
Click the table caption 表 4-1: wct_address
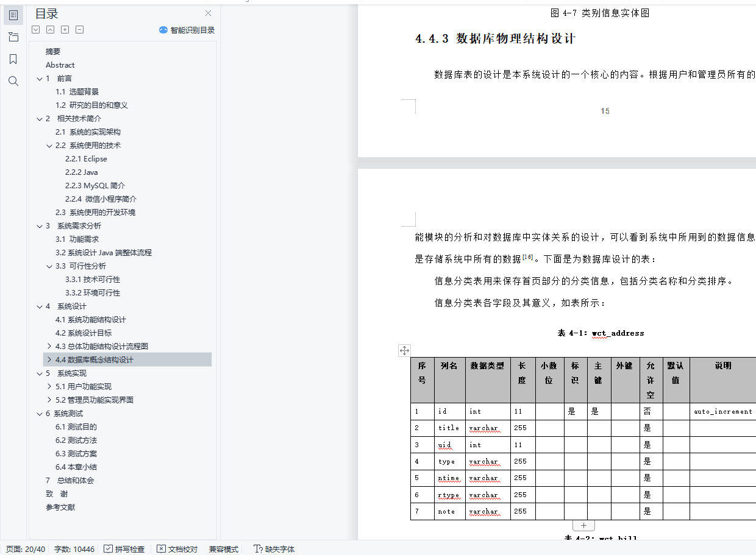click(x=601, y=333)
